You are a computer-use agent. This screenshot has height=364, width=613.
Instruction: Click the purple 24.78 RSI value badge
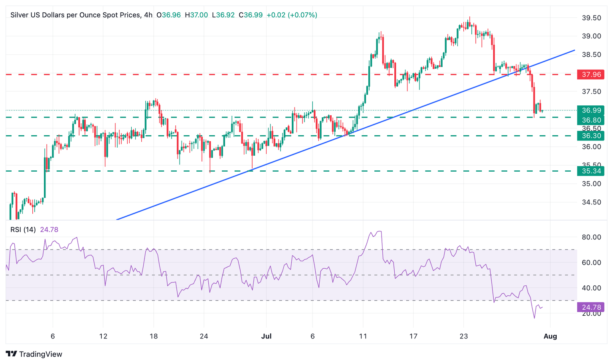[591, 307]
